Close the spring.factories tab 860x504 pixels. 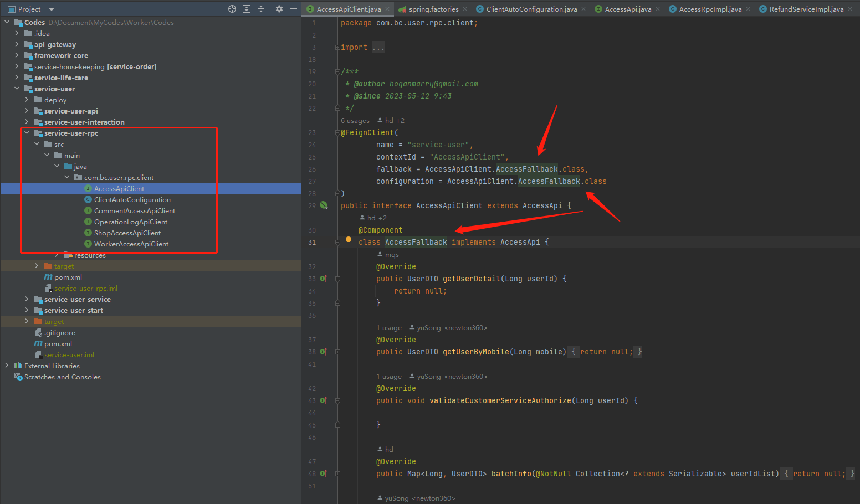(x=465, y=9)
